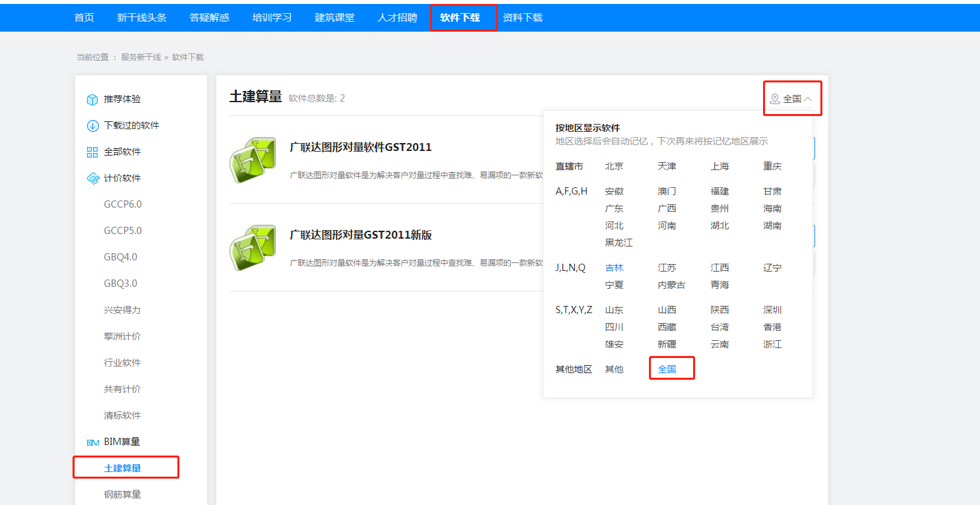Choose 山东 region

click(x=614, y=310)
